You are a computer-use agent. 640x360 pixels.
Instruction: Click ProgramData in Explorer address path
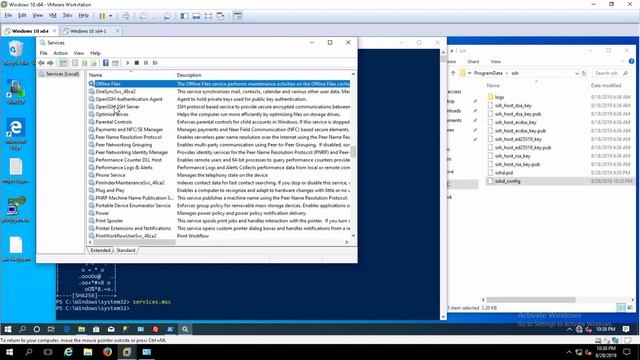488,73
